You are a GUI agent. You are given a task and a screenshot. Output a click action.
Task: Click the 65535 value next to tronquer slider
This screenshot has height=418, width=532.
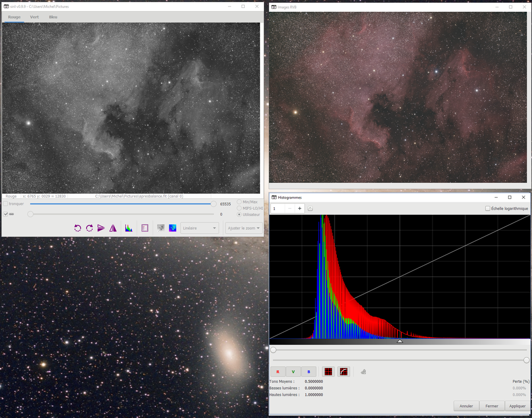coord(225,204)
